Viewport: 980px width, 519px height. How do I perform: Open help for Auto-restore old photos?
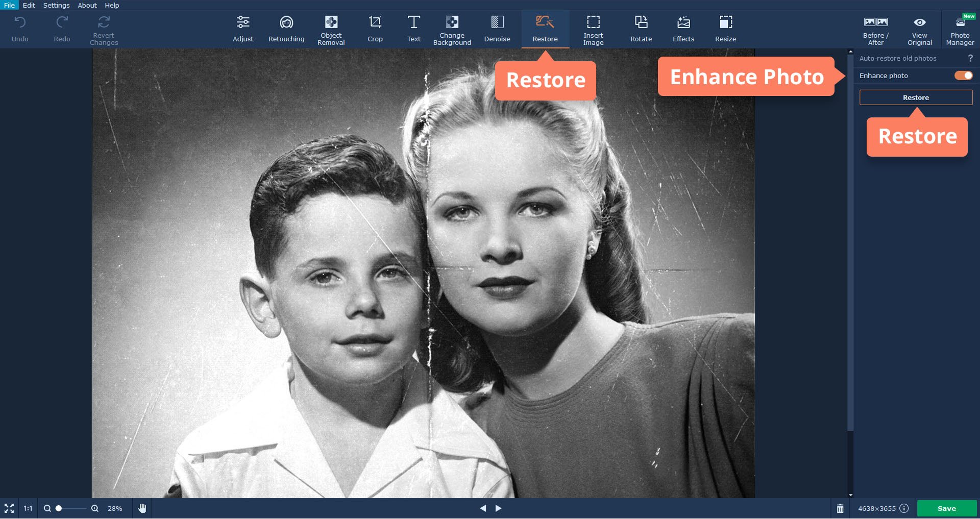[970, 58]
